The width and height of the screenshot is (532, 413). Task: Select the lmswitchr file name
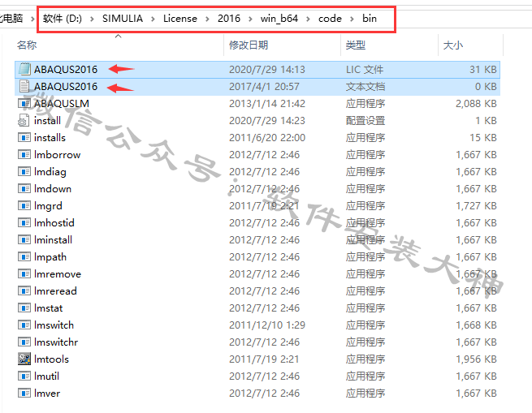point(56,342)
